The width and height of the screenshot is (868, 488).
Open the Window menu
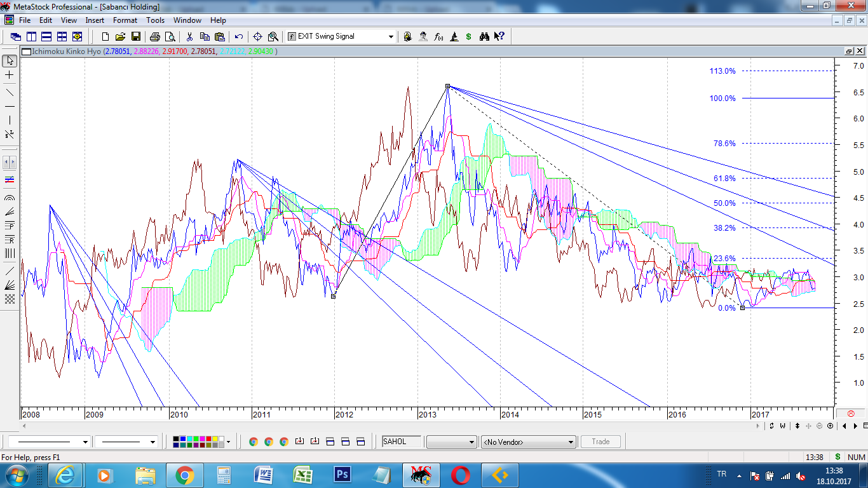[x=187, y=20]
